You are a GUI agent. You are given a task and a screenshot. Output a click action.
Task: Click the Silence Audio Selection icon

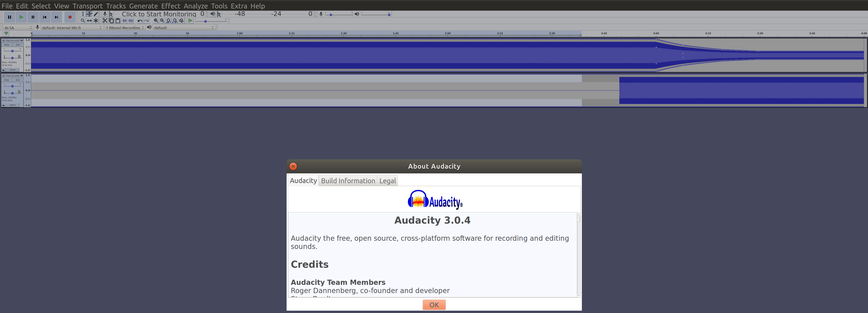pyautogui.click(x=130, y=21)
